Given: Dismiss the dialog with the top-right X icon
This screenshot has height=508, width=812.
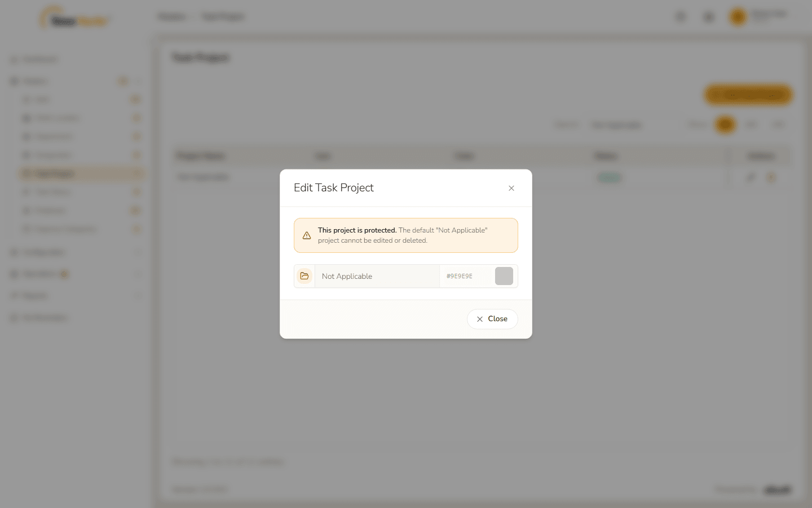Looking at the screenshot, I should click(x=511, y=188).
